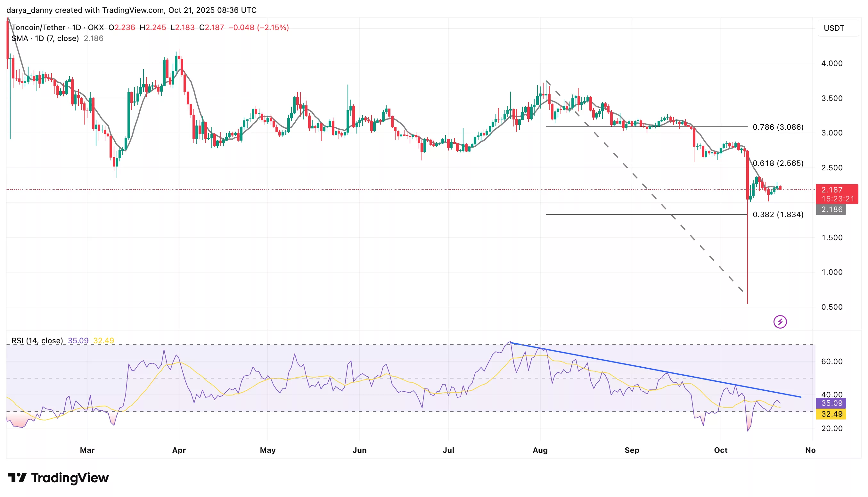The width and height of the screenshot is (868, 497).
Task: Click the 0.382 (1.834) Fibonacci level label
Action: [778, 214]
